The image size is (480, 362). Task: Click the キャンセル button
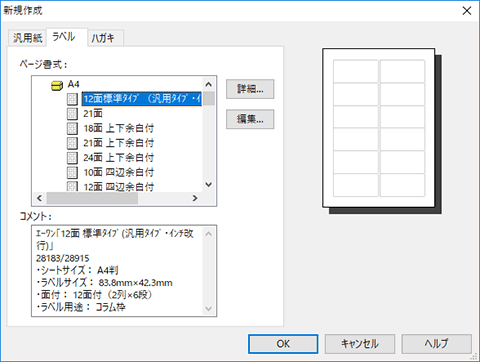360,344
